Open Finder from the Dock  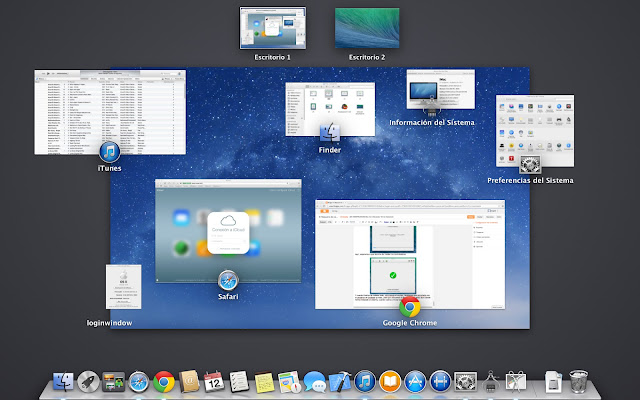point(63,382)
